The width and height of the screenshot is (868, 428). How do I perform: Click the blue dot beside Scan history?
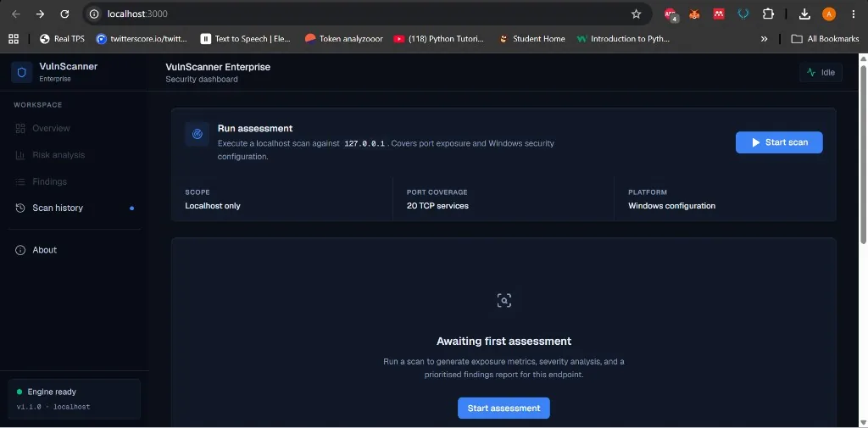click(131, 208)
